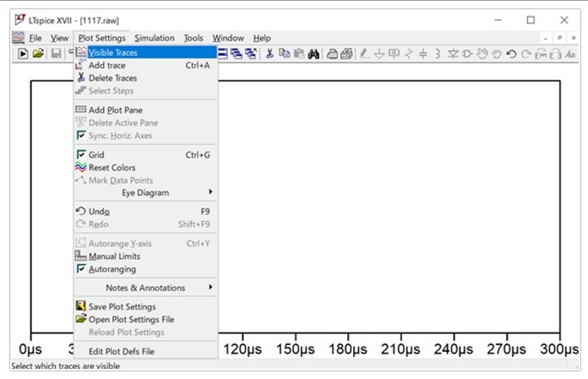Close the 1117.raw plot window

pyautogui.click(x=574, y=38)
